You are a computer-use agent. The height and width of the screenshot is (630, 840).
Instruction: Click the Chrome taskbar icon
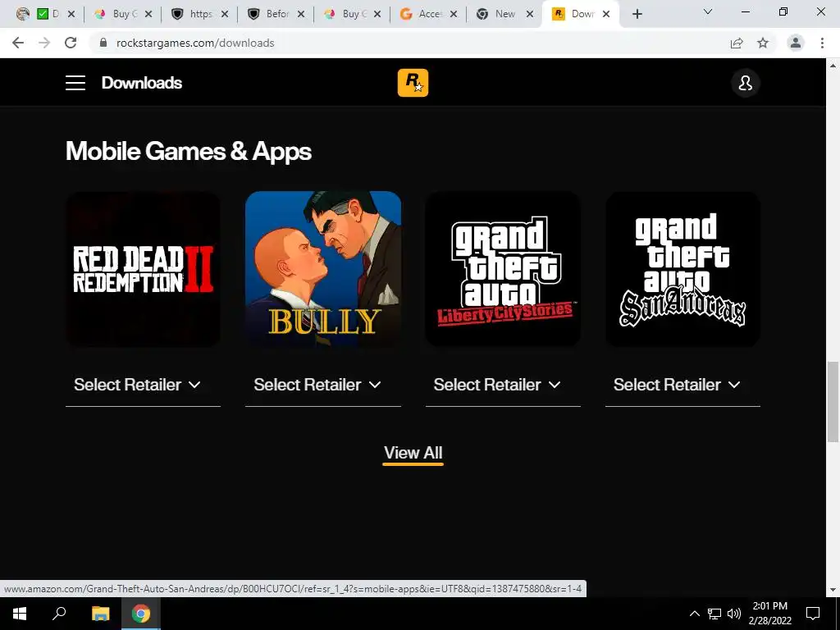point(141,614)
